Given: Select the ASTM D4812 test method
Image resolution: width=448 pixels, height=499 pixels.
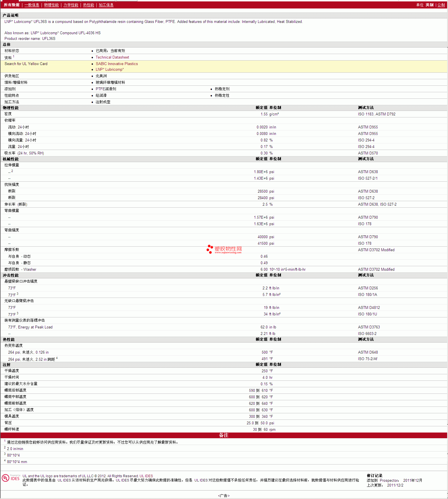Looking at the screenshot, I should click(369, 308).
